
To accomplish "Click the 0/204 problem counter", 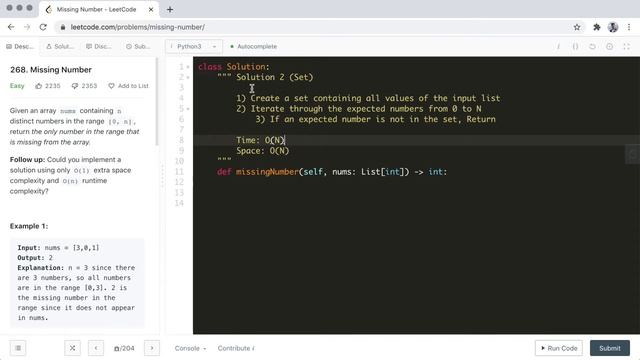I will pos(124,348).
